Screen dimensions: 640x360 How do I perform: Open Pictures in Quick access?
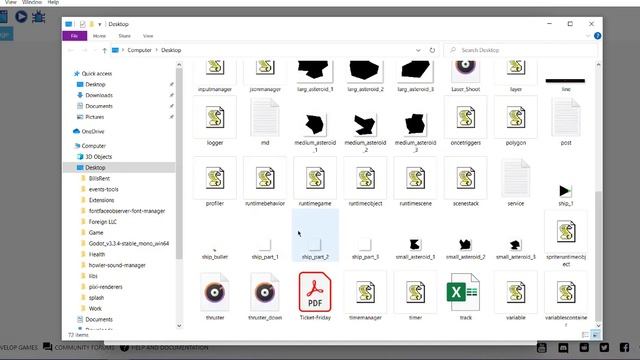coord(94,117)
